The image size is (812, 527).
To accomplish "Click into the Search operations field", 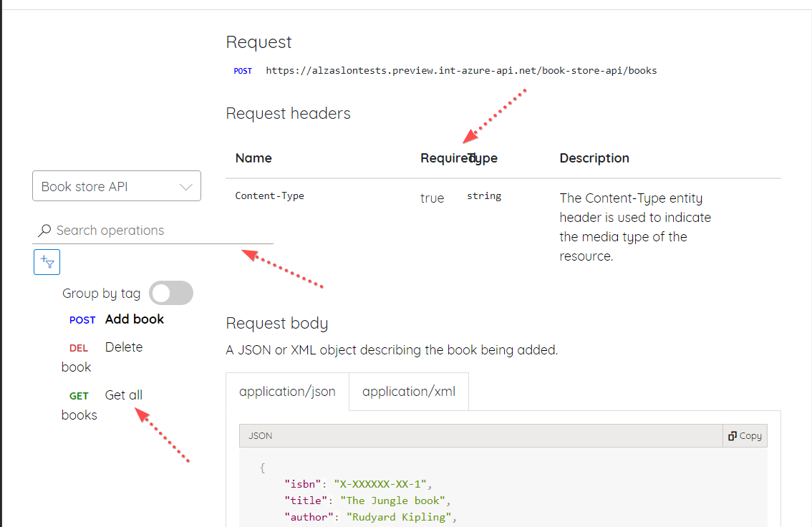I will coord(153,231).
